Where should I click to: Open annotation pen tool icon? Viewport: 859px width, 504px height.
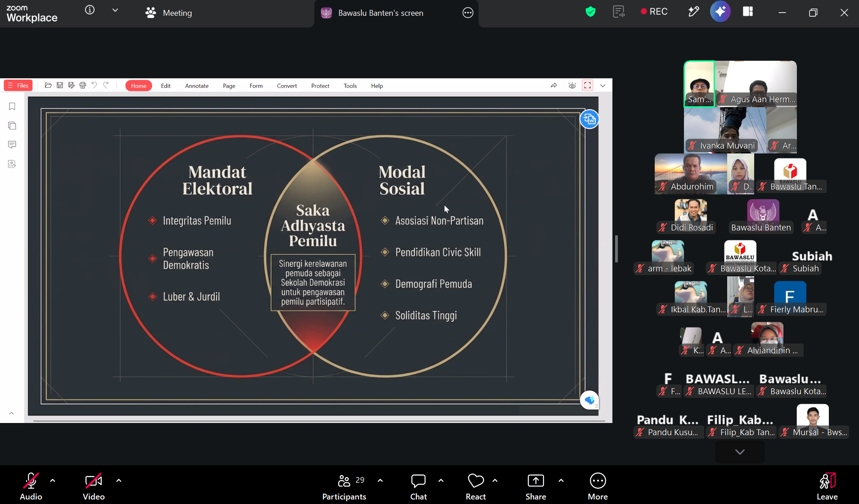[693, 12]
